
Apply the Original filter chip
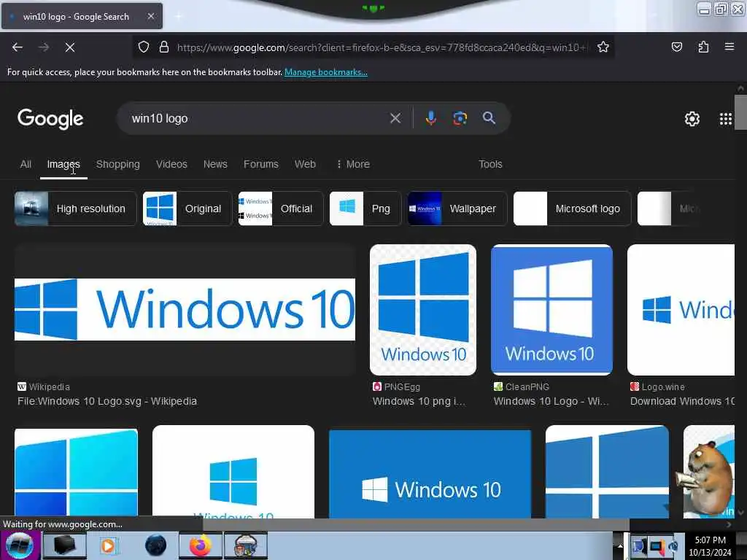(187, 209)
